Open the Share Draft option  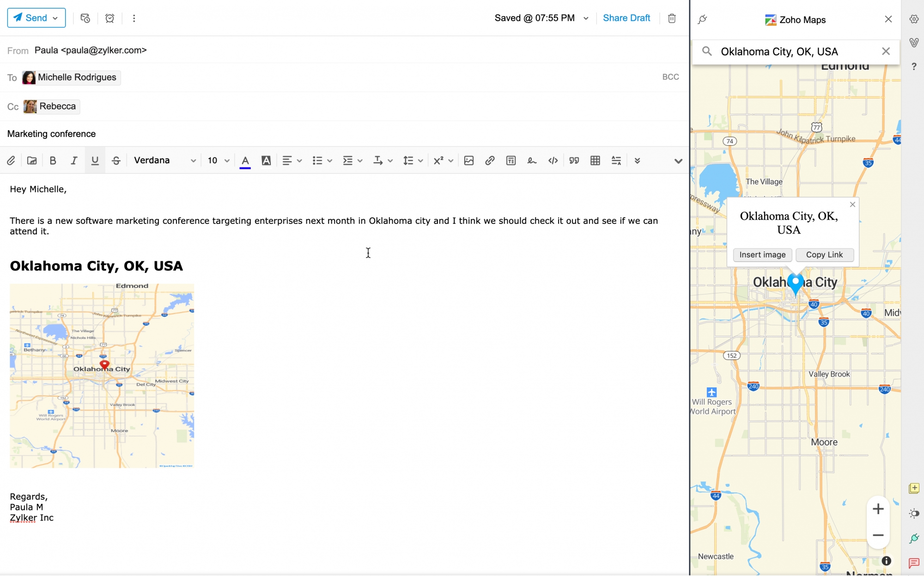pos(626,18)
